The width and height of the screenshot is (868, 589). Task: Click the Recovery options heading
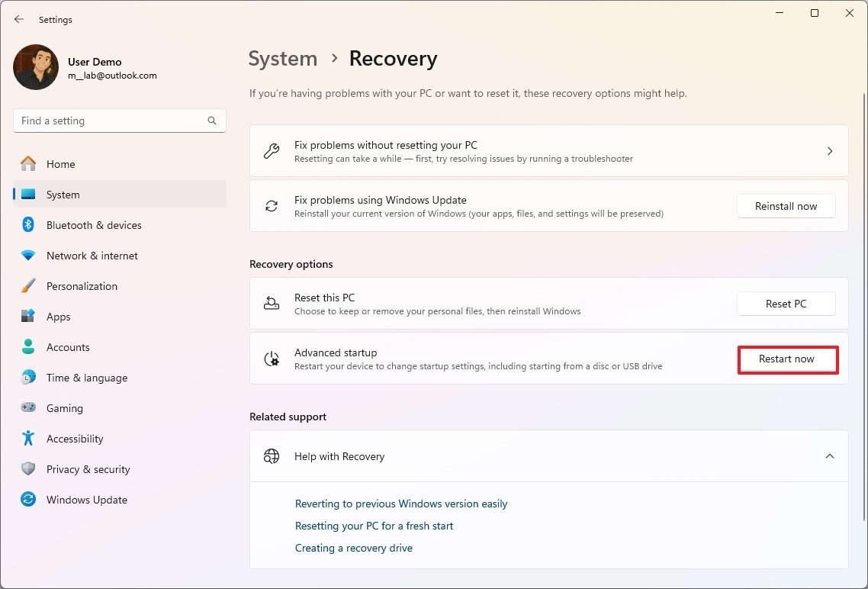click(x=291, y=264)
